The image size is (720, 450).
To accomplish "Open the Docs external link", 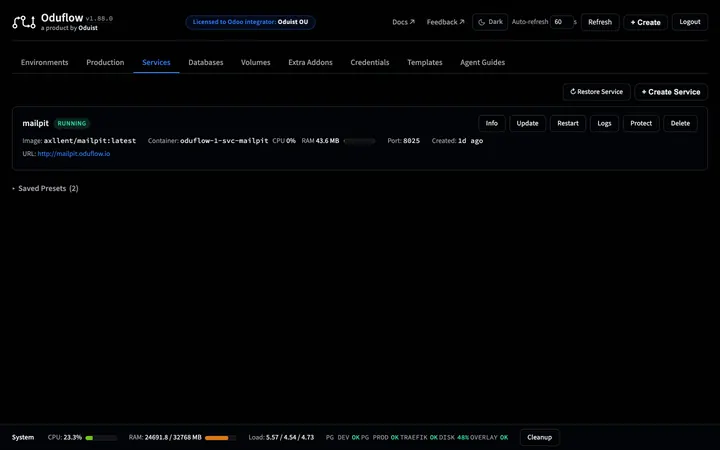I will coord(403,22).
